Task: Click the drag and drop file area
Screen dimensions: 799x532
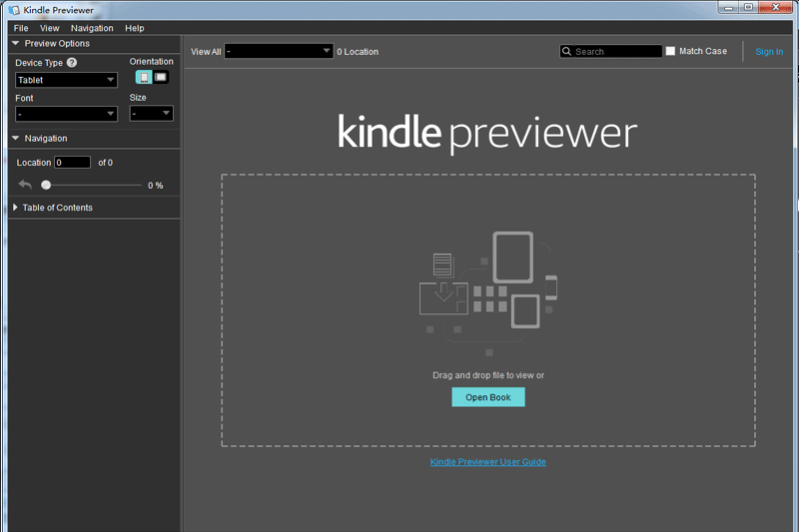Action: point(488,310)
